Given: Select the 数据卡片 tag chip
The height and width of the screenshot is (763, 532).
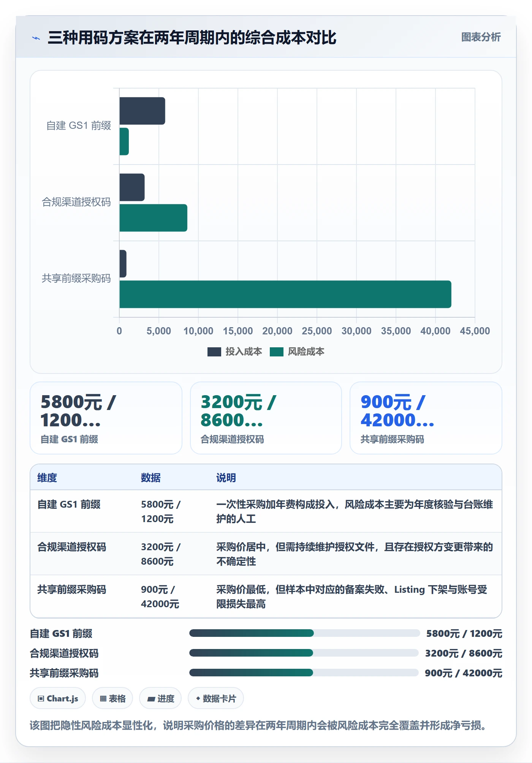Looking at the screenshot, I should (216, 698).
